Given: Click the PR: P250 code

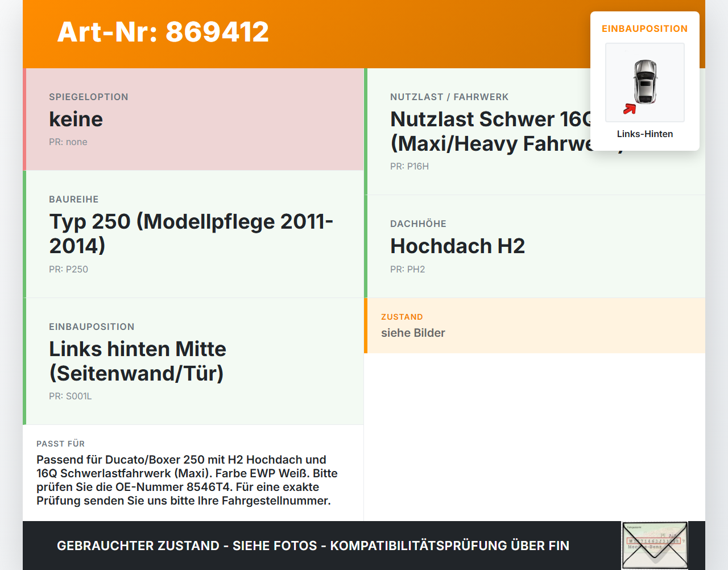Looking at the screenshot, I should pyautogui.click(x=68, y=269).
